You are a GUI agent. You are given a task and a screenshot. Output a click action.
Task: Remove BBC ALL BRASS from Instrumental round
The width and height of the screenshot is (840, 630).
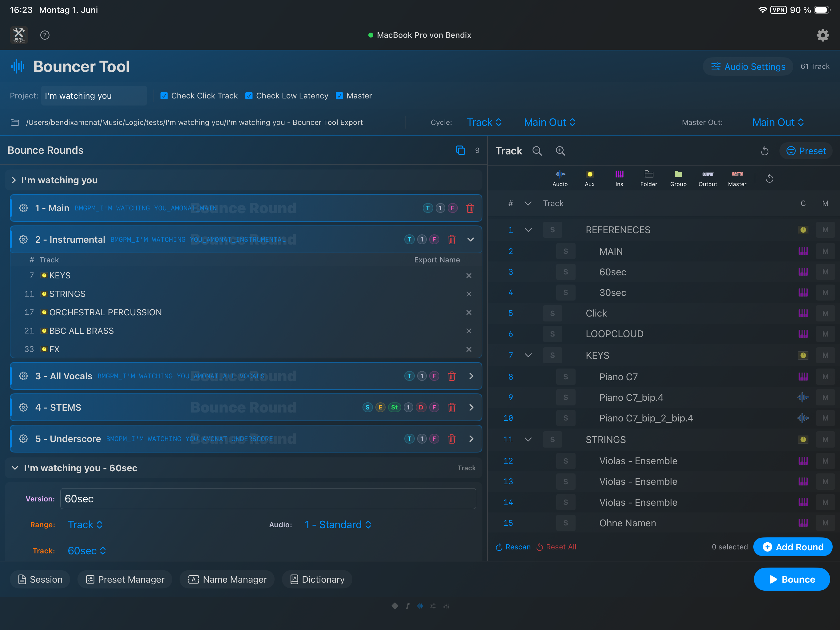[469, 331]
